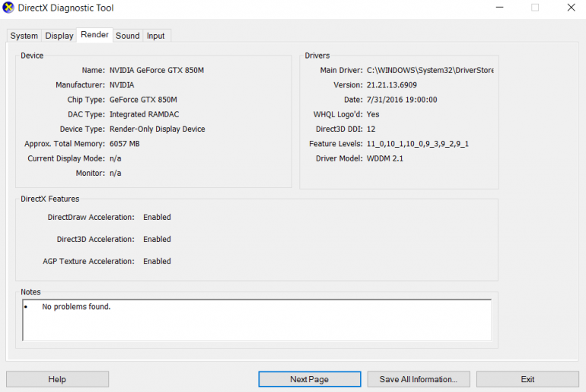The height and width of the screenshot is (392, 586).
Task: Switch to the System tab
Action: [x=24, y=36]
